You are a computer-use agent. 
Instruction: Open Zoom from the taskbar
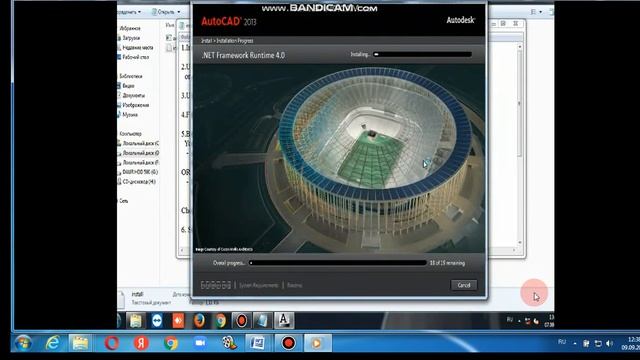200,343
